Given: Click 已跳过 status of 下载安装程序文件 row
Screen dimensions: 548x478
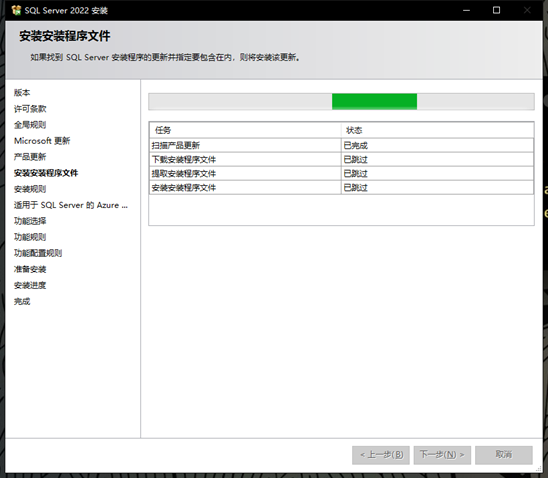Looking at the screenshot, I should (437, 160).
